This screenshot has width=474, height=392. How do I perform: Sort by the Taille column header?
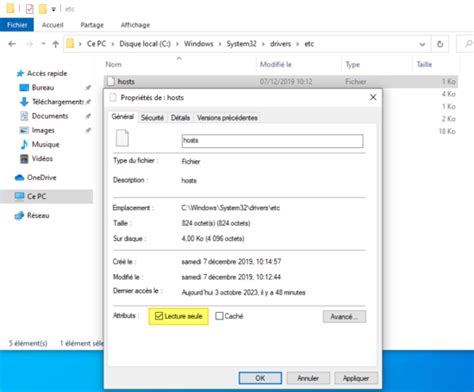click(424, 65)
